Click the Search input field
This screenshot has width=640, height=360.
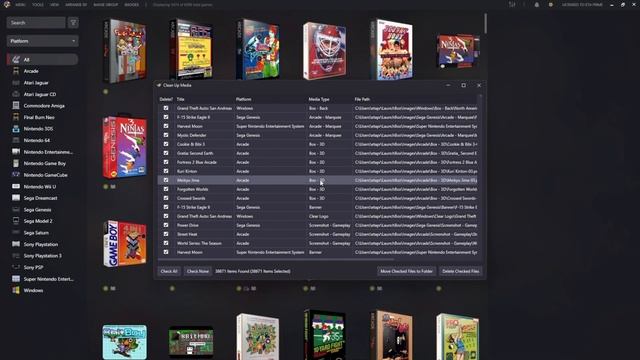pos(36,22)
